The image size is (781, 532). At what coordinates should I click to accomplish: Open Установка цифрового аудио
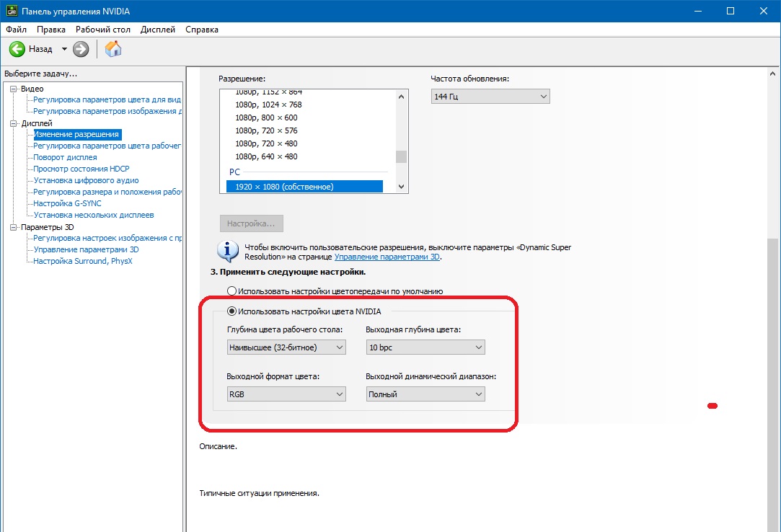pos(86,180)
